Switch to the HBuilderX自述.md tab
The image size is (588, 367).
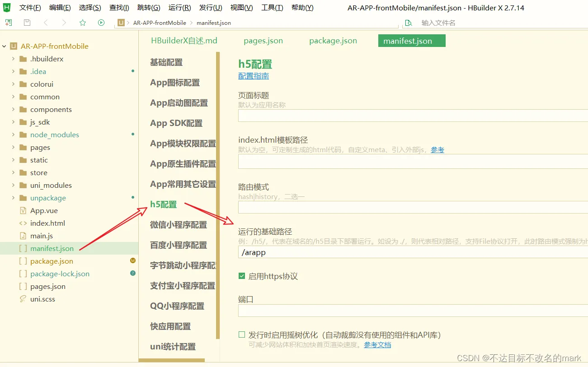[184, 41]
